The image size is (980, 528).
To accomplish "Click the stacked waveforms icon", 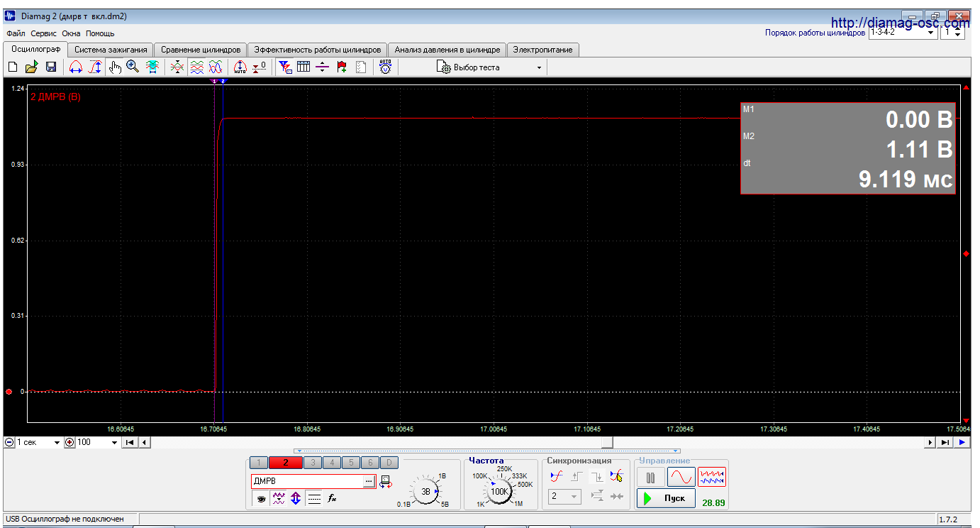I will pos(197,67).
